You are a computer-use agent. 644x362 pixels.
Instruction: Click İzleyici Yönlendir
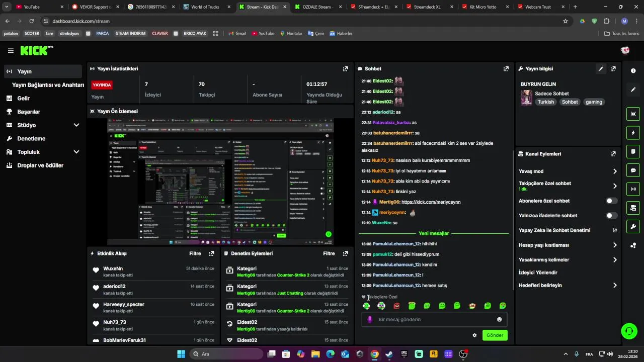pyautogui.click(x=538, y=273)
